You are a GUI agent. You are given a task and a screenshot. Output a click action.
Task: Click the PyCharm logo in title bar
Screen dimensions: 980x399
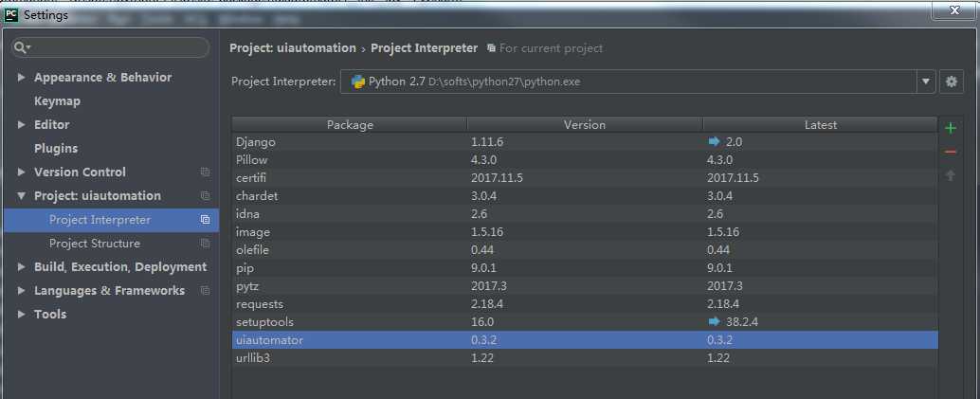10,15
